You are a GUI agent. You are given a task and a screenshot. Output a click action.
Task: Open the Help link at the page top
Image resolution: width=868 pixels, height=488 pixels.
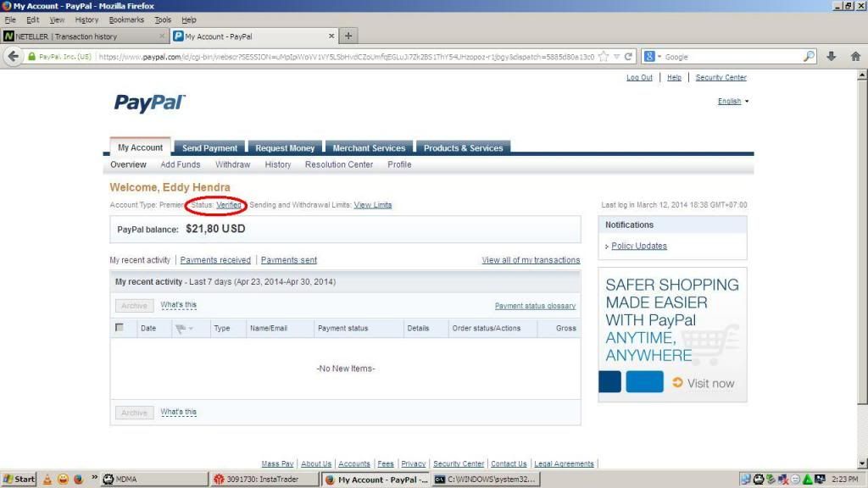point(674,77)
